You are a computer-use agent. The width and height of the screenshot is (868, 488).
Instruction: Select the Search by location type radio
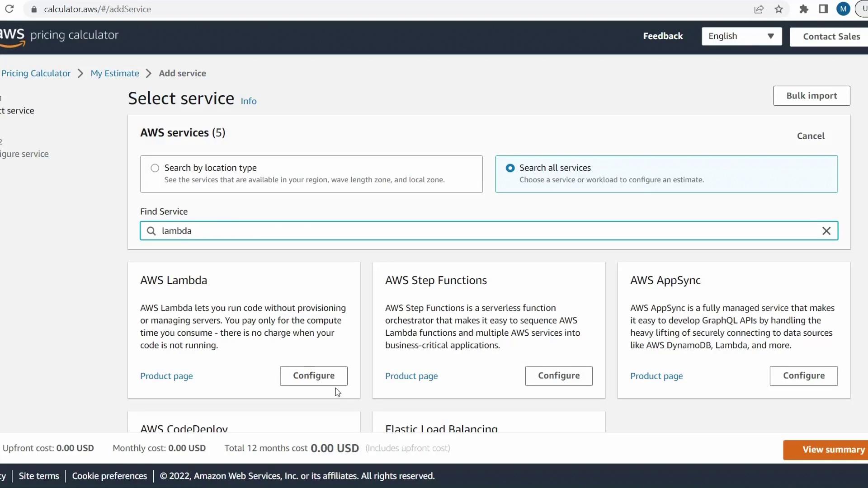coord(155,168)
